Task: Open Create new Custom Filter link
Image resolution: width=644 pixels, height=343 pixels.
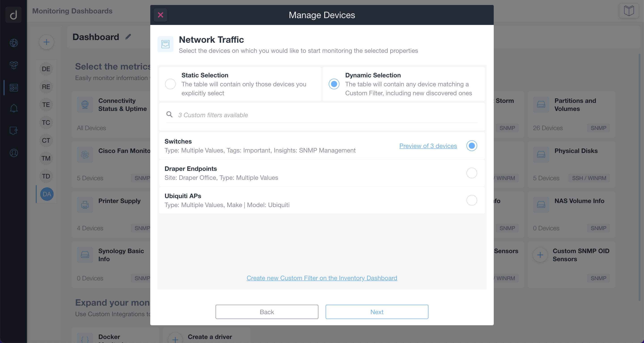Action: 322,278
